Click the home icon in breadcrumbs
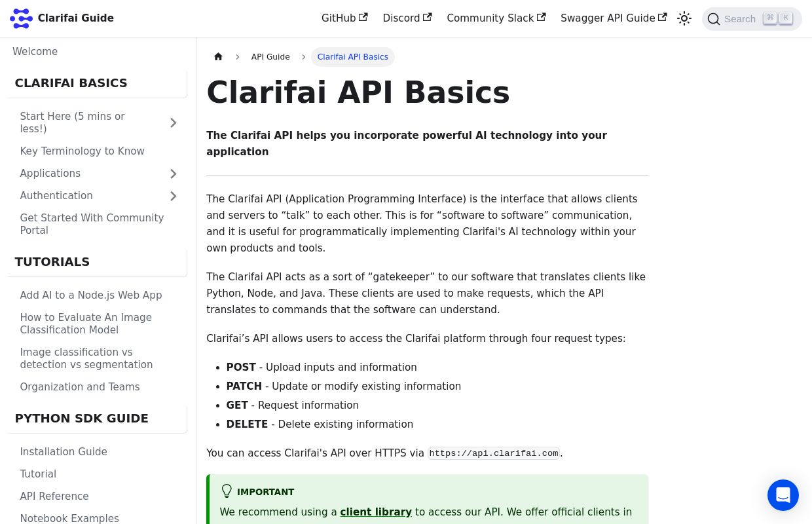Screen dimensions: 812x524 218,57
